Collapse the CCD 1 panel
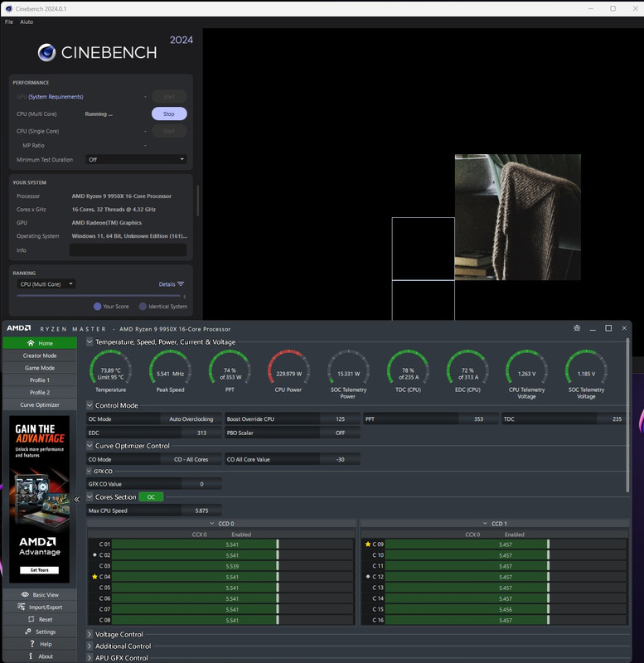The image size is (644, 663). pos(485,524)
